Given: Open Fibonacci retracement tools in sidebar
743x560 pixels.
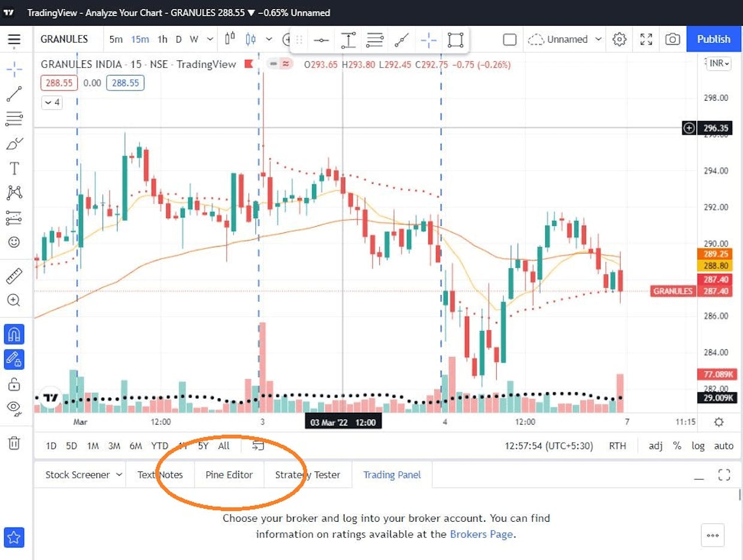Looking at the screenshot, I should [14, 119].
